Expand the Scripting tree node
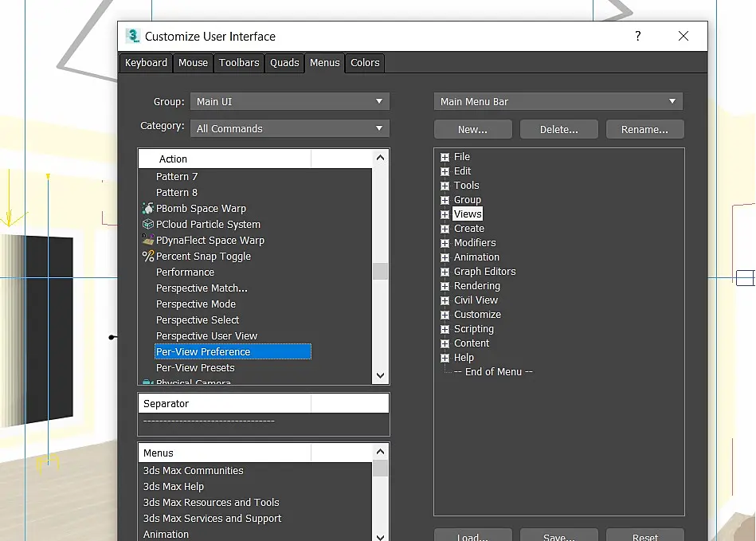 [445, 329]
